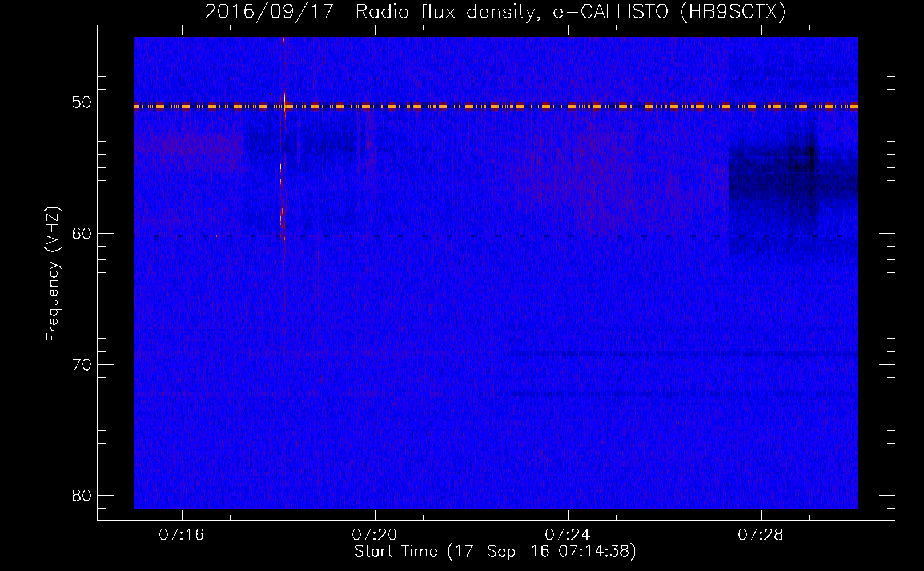Click the 80 frequency tick label
924x571 pixels.
(81, 495)
